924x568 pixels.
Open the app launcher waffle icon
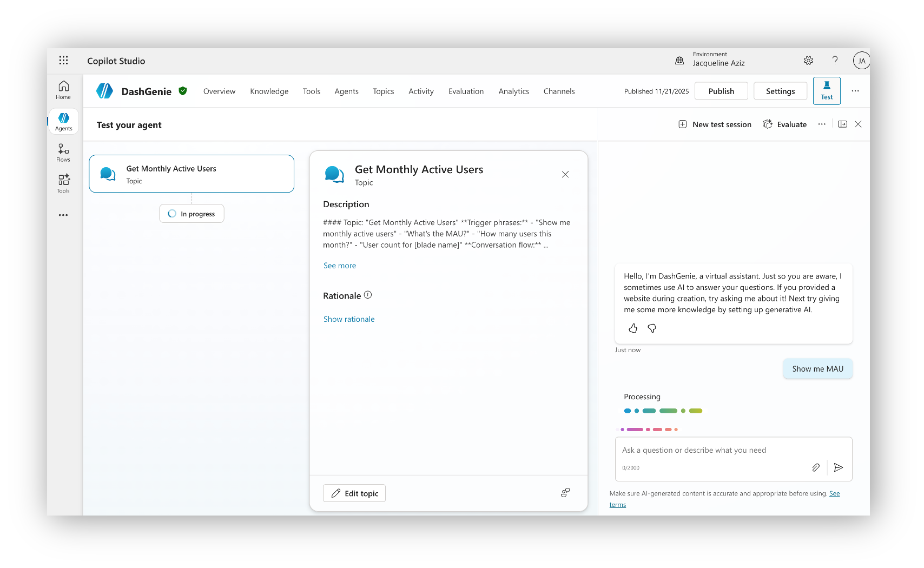(63, 61)
